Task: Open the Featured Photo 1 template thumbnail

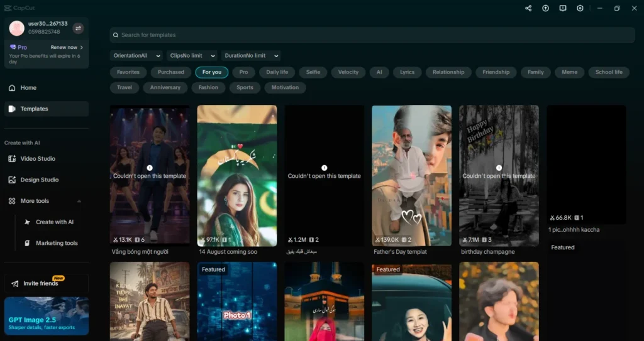Action: click(237, 301)
